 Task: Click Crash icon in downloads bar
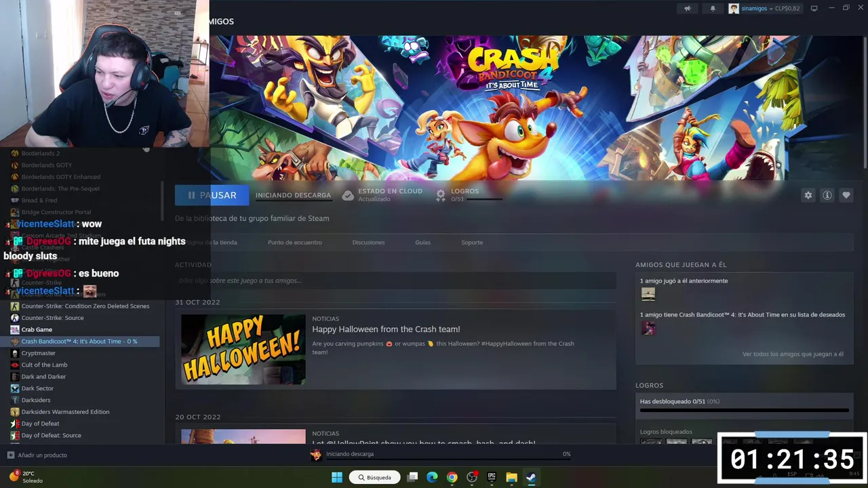pyautogui.click(x=316, y=454)
